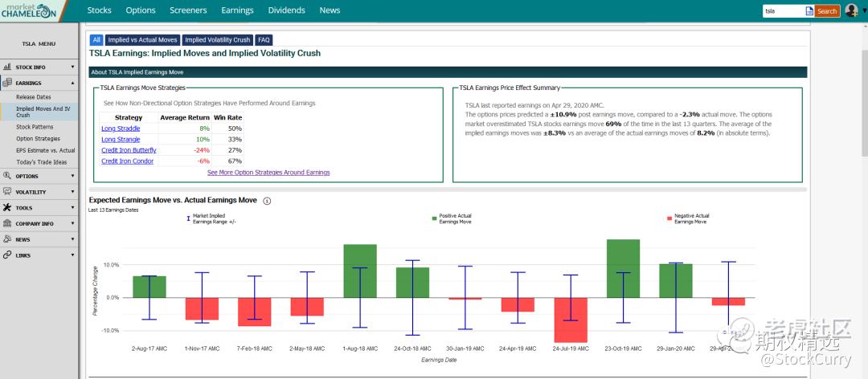Screen dimensions: 868x379
Task: Open Option Strategies sidebar item
Action: click(x=38, y=139)
